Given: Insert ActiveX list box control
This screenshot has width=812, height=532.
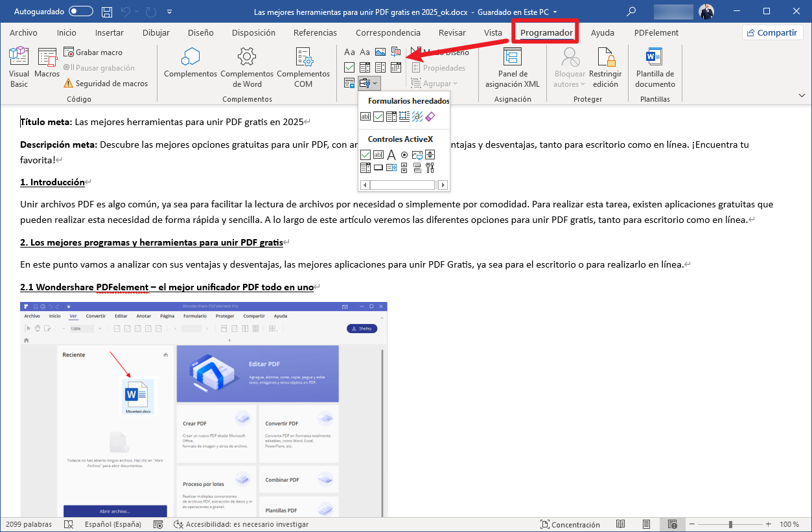Looking at the screenshot, I should (x=391, y=168).
